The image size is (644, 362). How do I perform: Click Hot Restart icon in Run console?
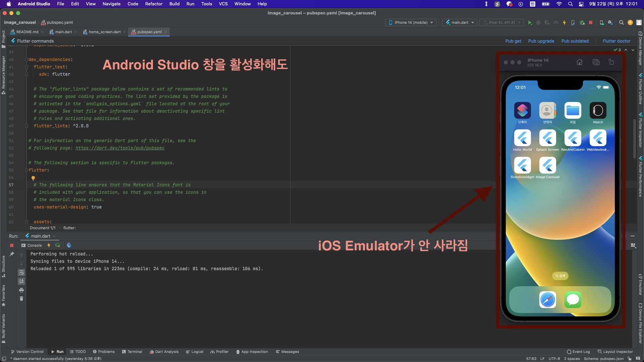tap(57, 245)
